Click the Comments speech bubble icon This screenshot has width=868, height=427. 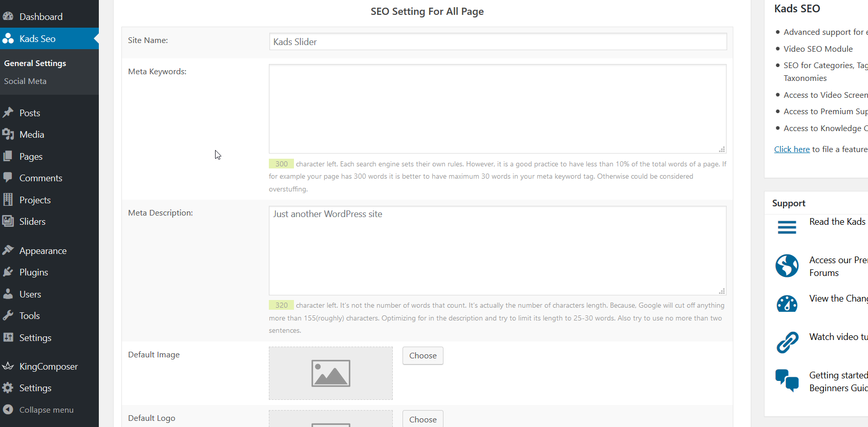coord(8,178)
